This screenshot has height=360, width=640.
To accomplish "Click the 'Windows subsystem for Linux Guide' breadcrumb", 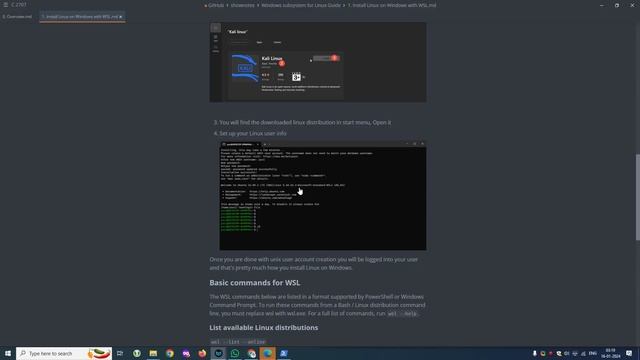I will coord(301,5).
